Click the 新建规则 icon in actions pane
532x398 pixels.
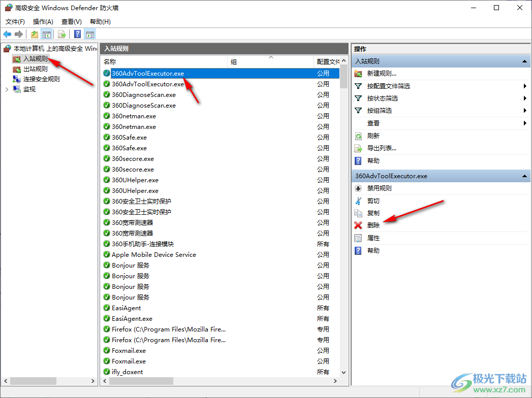(358, 74)
